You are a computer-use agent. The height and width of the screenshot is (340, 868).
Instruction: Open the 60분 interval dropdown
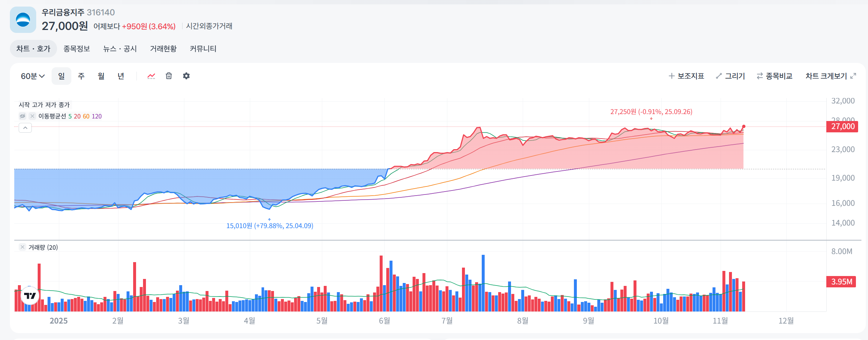(33, 76)
